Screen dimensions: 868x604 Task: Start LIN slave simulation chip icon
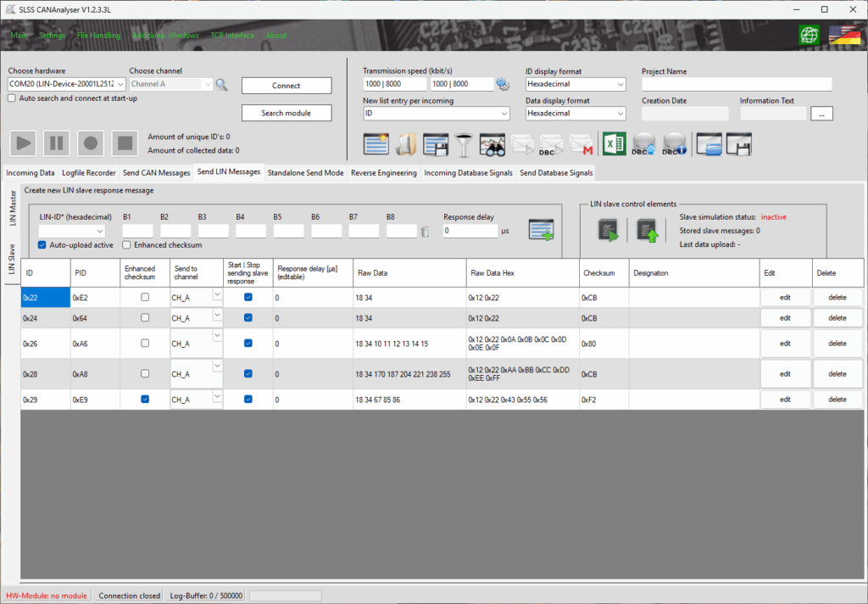tap(609, 230)
